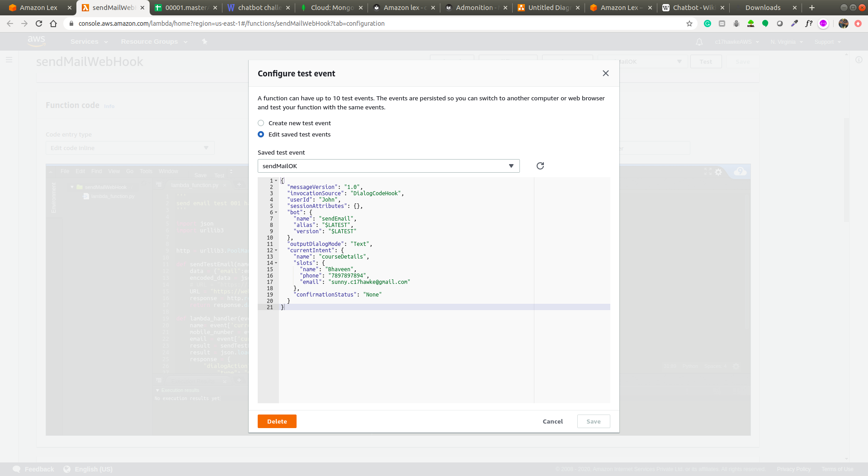Screen dimensions: 868x476
Task: Switch to the Admonition tab
Action: (x=476, y=8)
